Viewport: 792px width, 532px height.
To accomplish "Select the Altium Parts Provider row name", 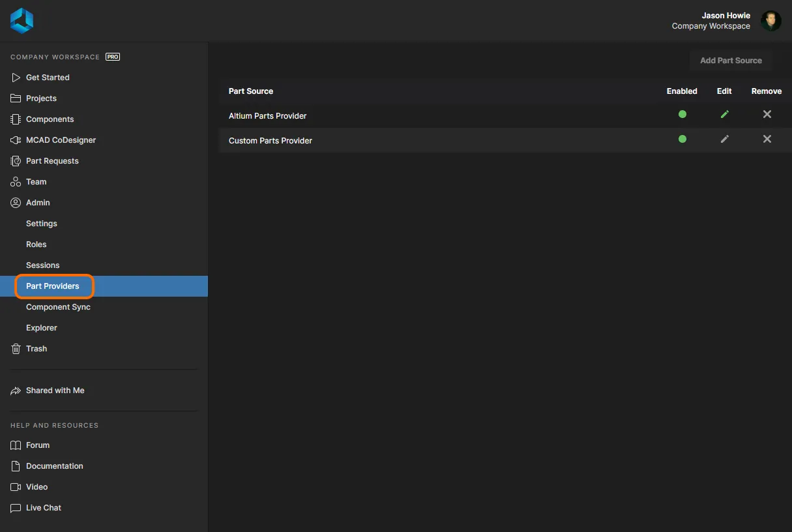I will click(x=267, y=116).
